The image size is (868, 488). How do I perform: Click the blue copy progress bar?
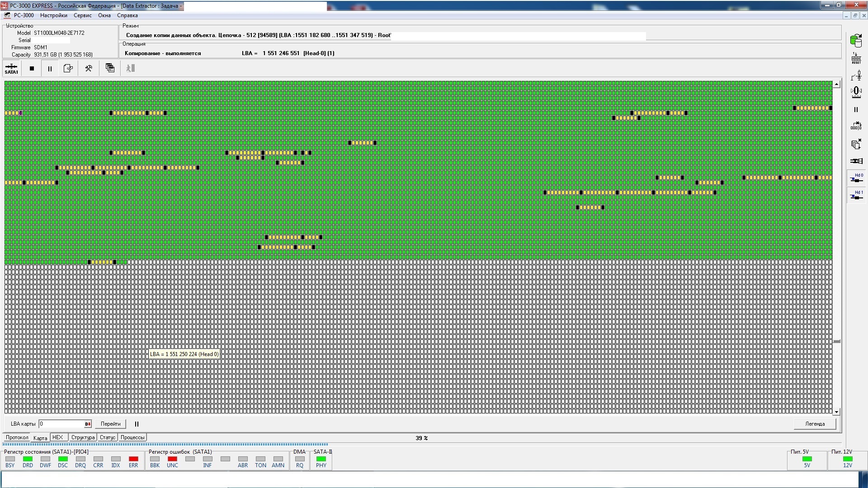pyautogui.click(x=165, y=445)
